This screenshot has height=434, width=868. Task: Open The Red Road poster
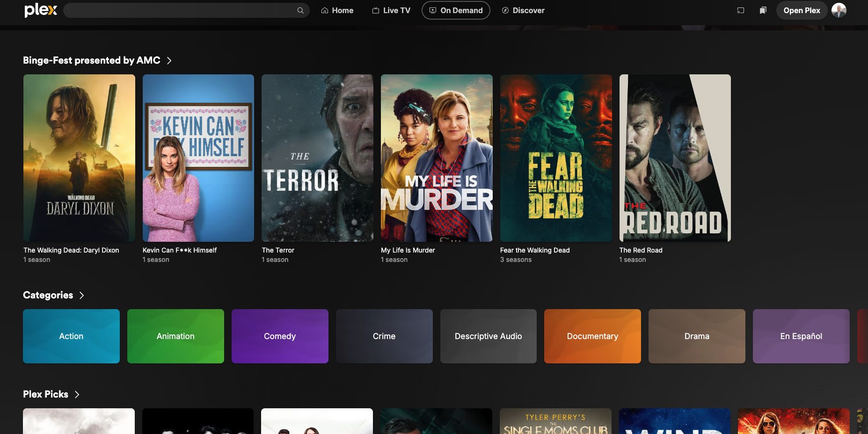click(x=675, y=158)
